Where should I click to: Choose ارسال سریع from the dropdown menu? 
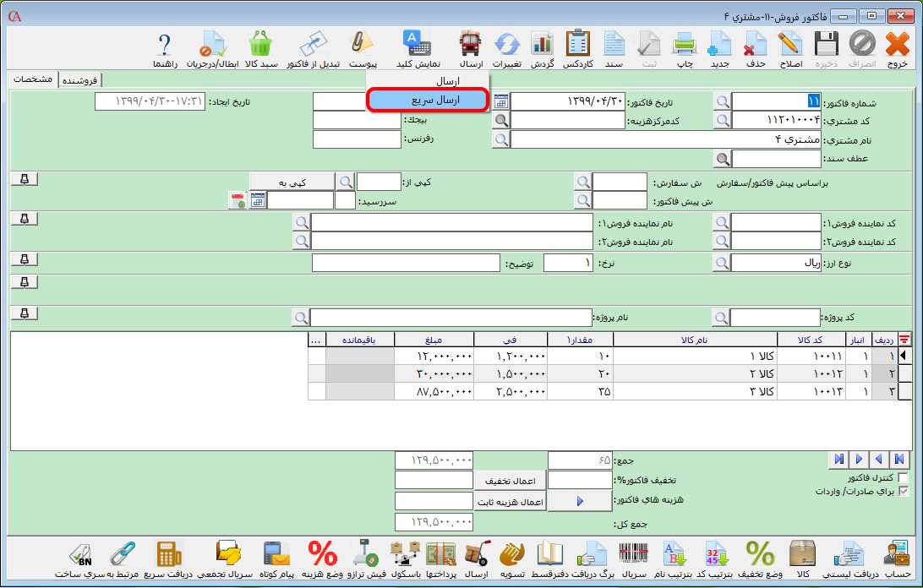coord(428,100)
